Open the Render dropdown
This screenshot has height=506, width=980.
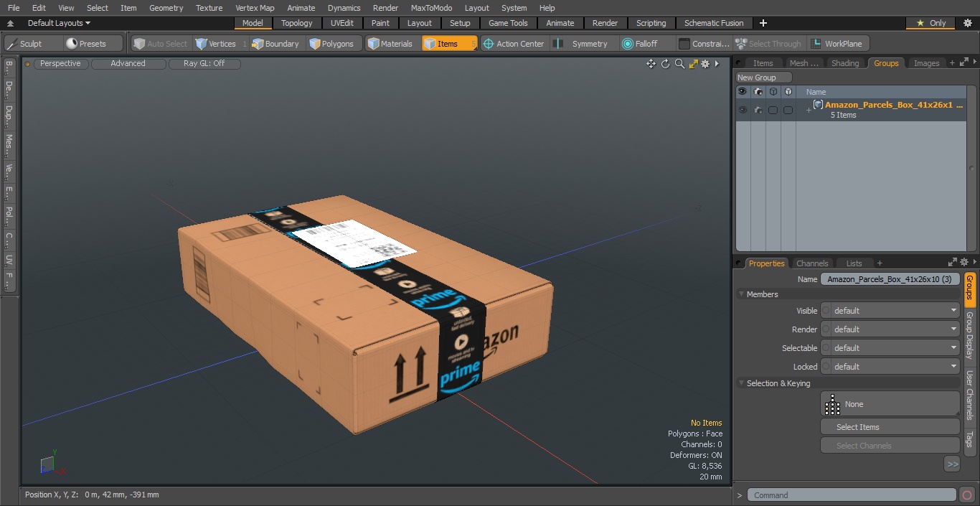point(895,329)
